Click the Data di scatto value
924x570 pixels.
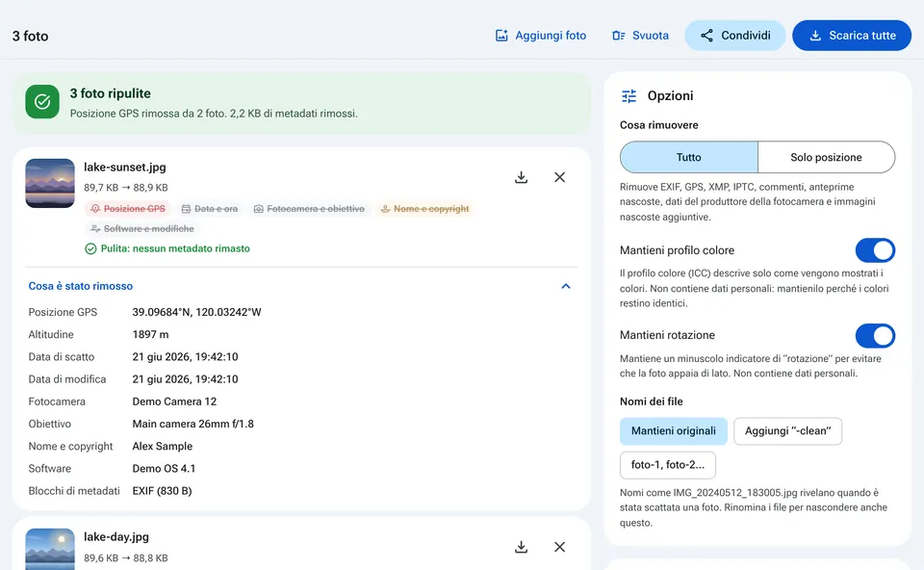click(x=185, y=357)
